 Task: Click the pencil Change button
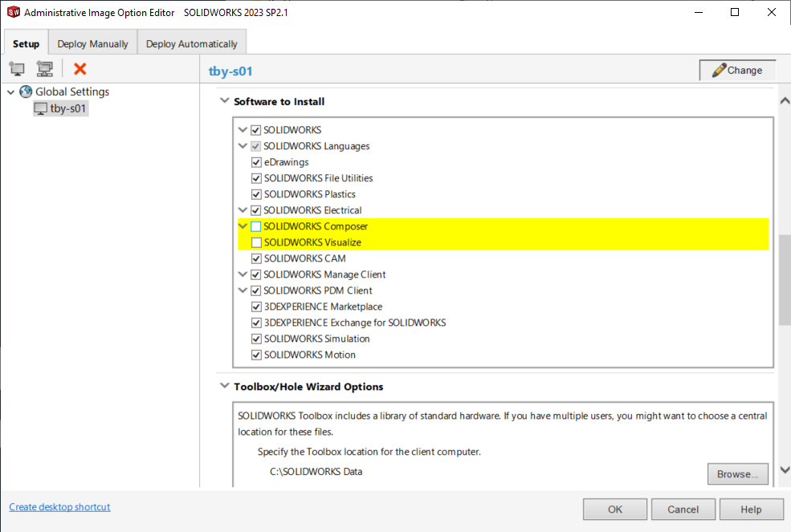click(x=737, y=71)
